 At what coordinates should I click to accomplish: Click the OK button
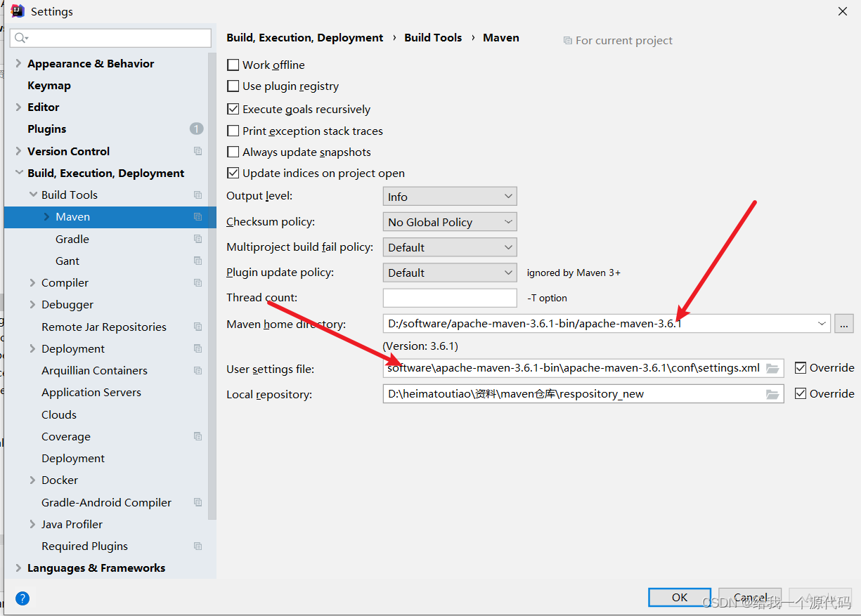tap(680, 597)
